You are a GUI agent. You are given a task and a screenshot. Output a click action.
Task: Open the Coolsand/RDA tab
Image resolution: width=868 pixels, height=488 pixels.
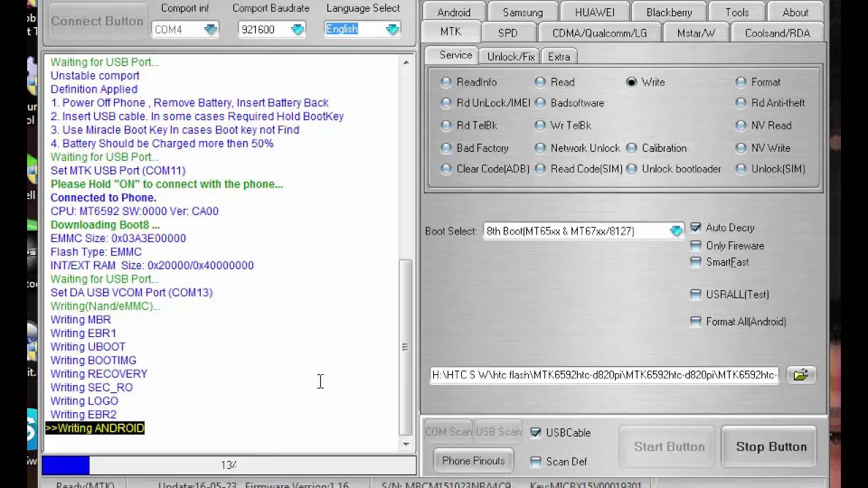(x=777, y=33)
